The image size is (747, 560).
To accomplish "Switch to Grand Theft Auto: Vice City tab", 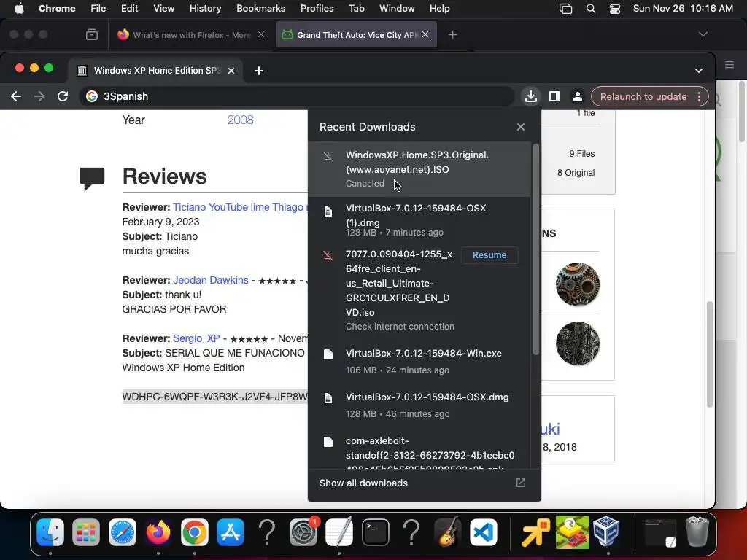I will point(356,35).
